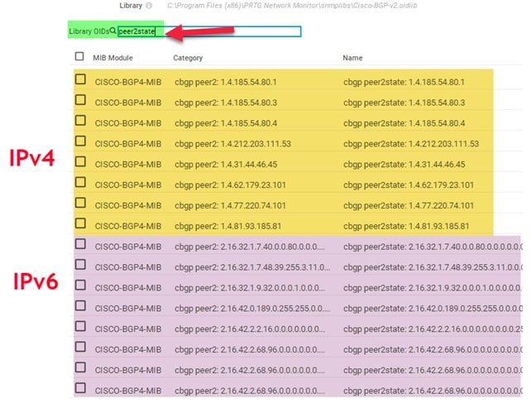Select category cell cbgp peer2: 1.4.185.54.80.4
This screenshot has height=403, width=532.
(x=226, y=123)
